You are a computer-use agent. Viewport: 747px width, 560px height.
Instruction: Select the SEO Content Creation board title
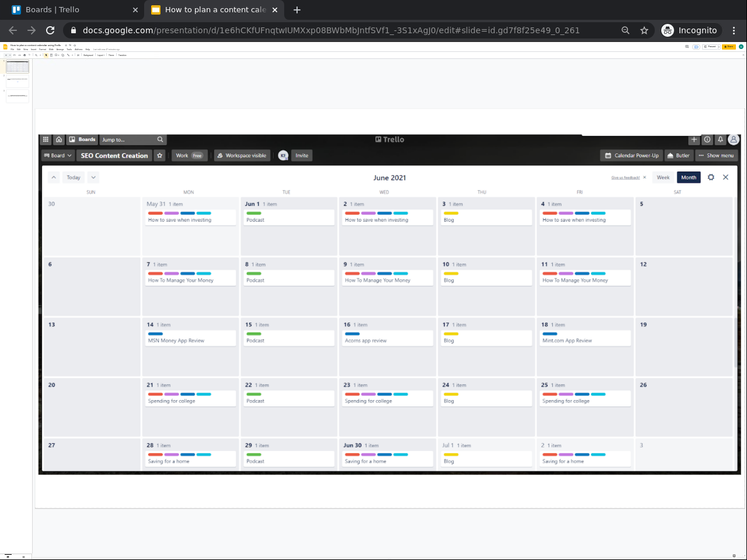pyautogui.click(x=114, y=156)
